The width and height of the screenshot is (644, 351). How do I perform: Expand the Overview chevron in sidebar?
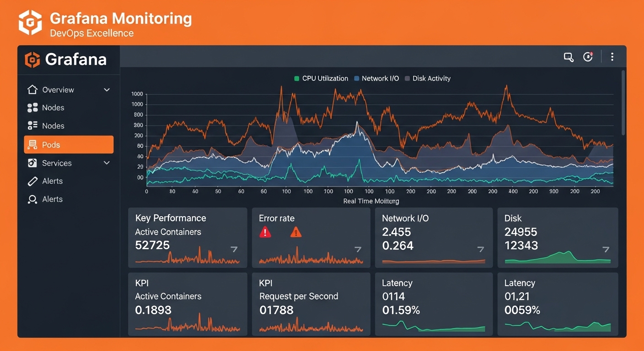pyautogui.click(x=107, y=90)
